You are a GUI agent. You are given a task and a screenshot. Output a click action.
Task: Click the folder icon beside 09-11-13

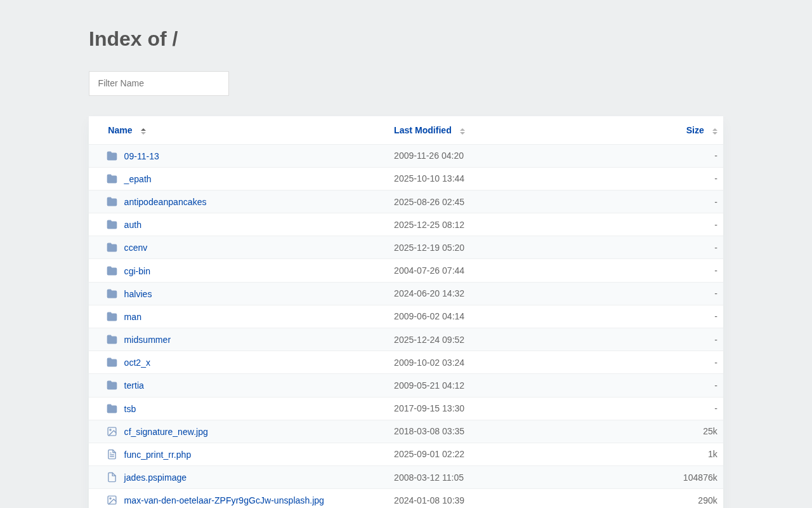[112, 156]
